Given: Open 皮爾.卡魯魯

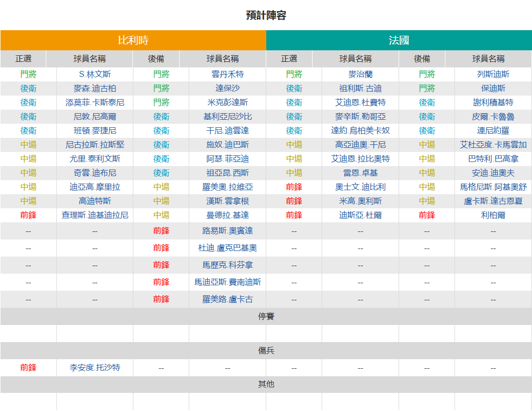Looking at the screenshot, I should point(493,117).
